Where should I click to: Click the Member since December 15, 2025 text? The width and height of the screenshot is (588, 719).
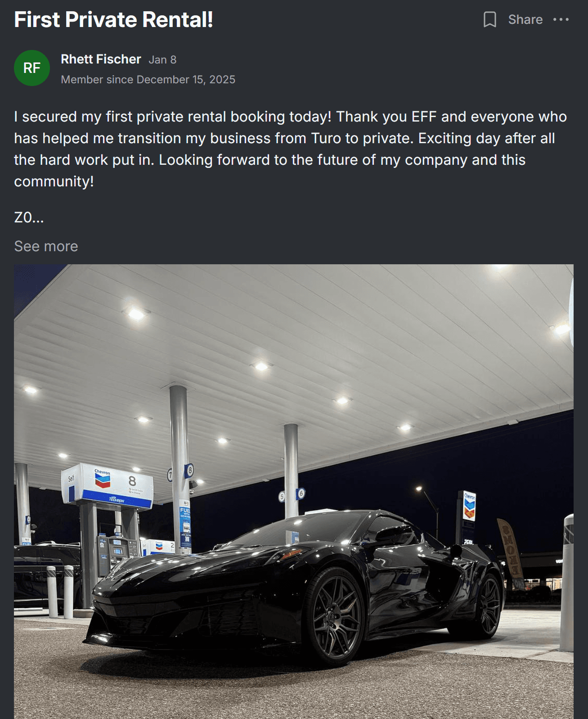coord(148,80)
